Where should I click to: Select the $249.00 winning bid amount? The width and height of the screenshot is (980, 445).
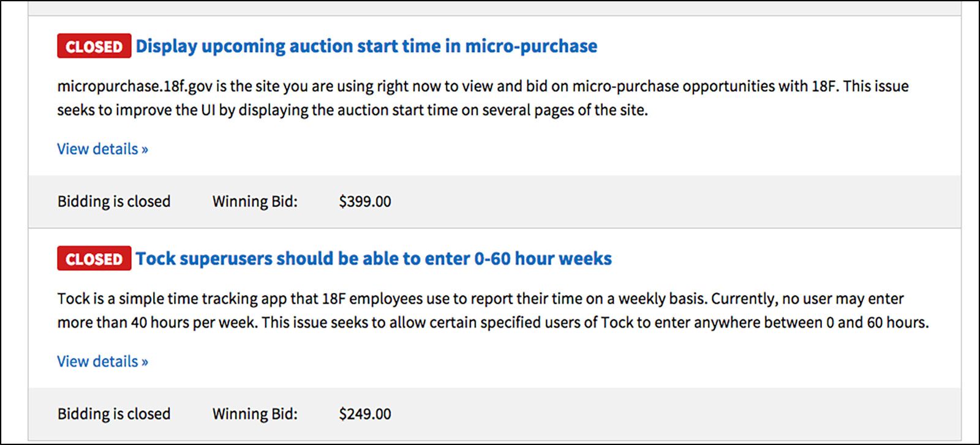(364, 414)
